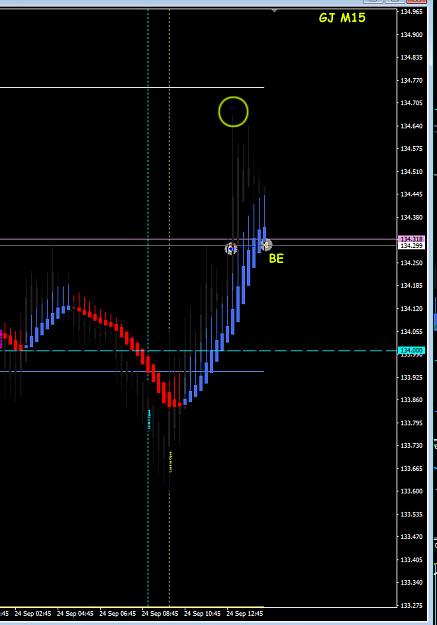This screenshot has height=625, width=437.
Task: Click the white 134.299 price tag
Action: pyautogui.click(x=412, y=246)
